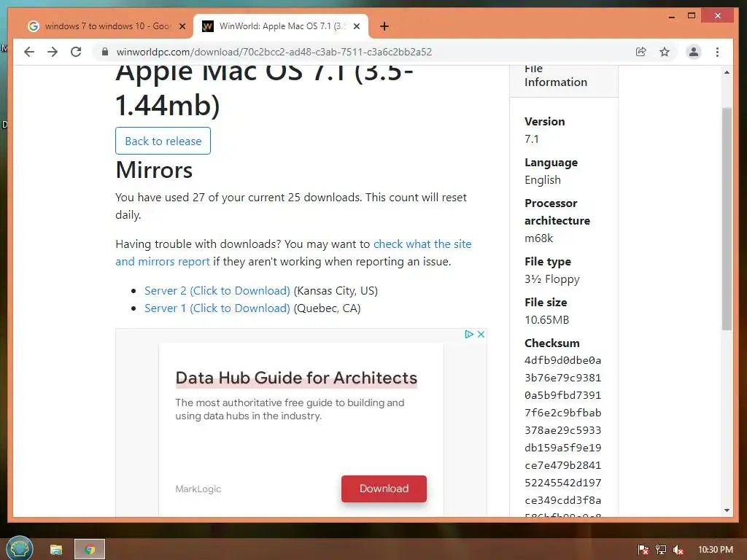Download from Server 2 Kansas City
This screenshot has width=747, height=560.
(x=217, y=291)
